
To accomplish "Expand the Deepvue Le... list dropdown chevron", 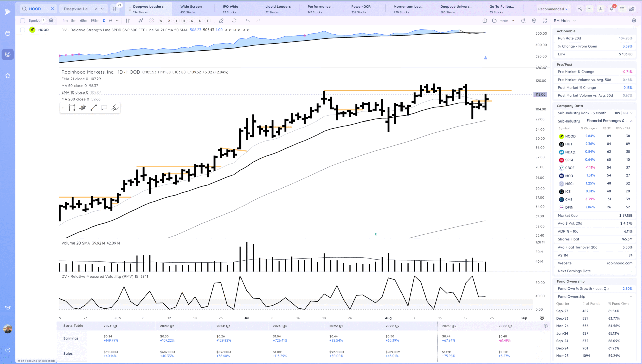I will [102, 9].
